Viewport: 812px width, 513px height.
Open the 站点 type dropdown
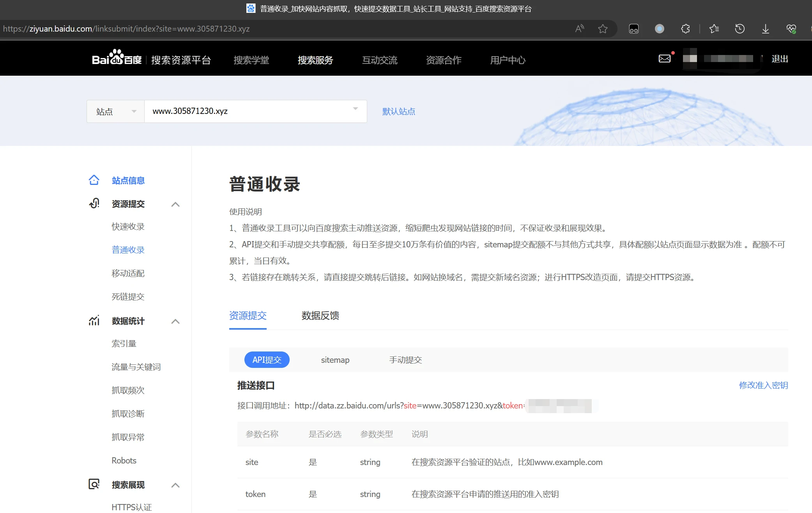click(116, 112)
